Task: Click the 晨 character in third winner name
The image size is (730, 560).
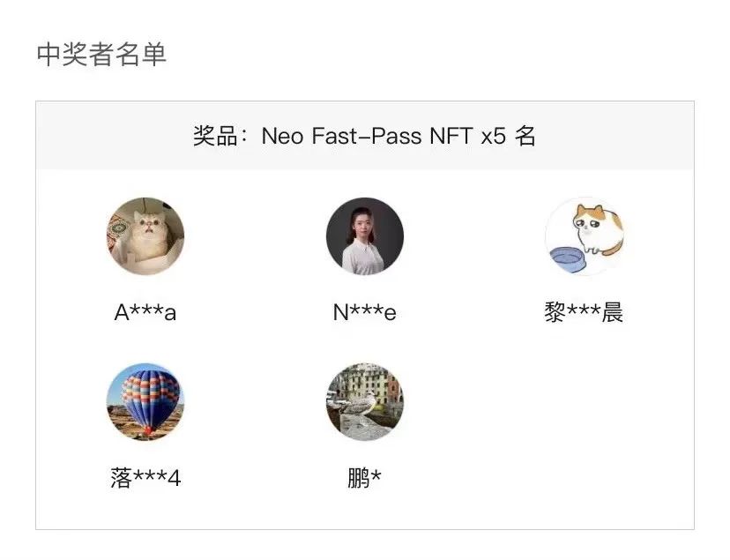Action: (x=613, y=313)
